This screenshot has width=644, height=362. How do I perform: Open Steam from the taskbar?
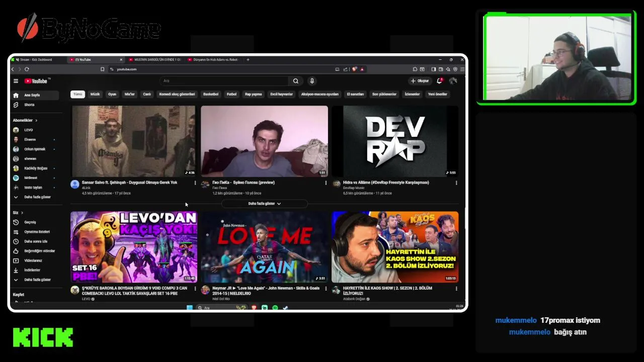coord(285,308)
